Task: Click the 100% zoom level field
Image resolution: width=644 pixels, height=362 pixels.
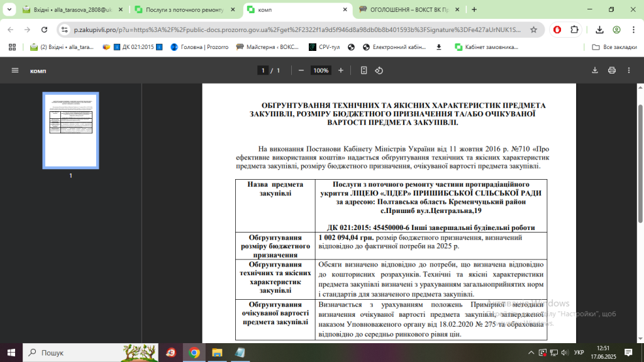Action: coord(321,70)
